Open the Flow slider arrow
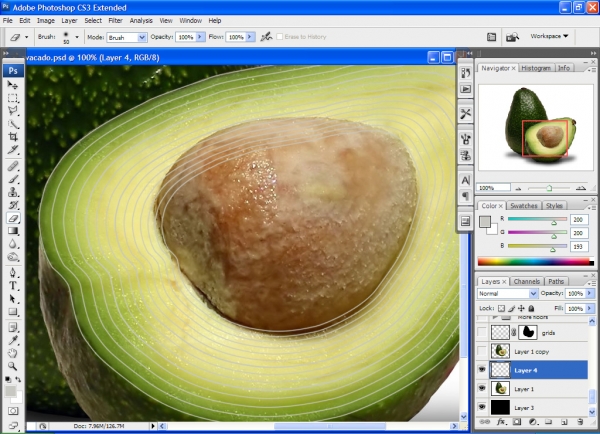600x434 pixels. (249, 37)
